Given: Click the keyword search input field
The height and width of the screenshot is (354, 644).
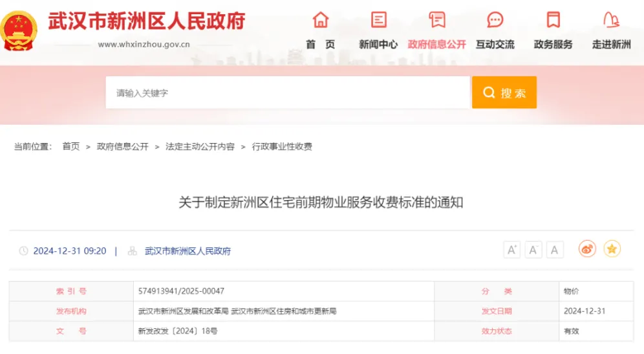Looking at the screenshot, I should [288, 93].
